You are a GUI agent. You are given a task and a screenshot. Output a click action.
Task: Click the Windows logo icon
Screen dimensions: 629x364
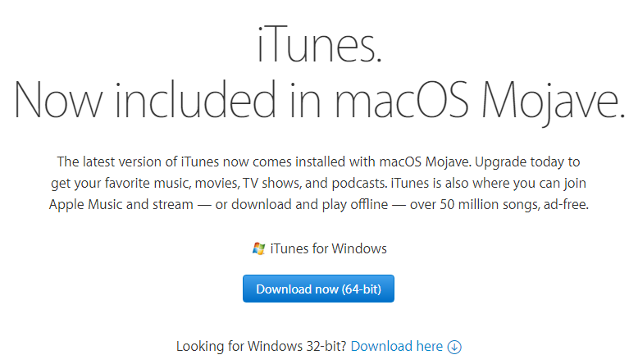point(258,248)
